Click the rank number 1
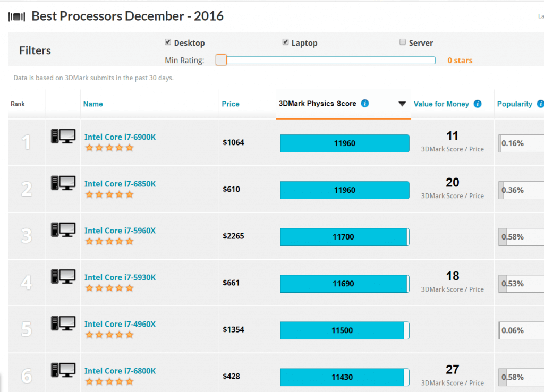 (27, 142)
